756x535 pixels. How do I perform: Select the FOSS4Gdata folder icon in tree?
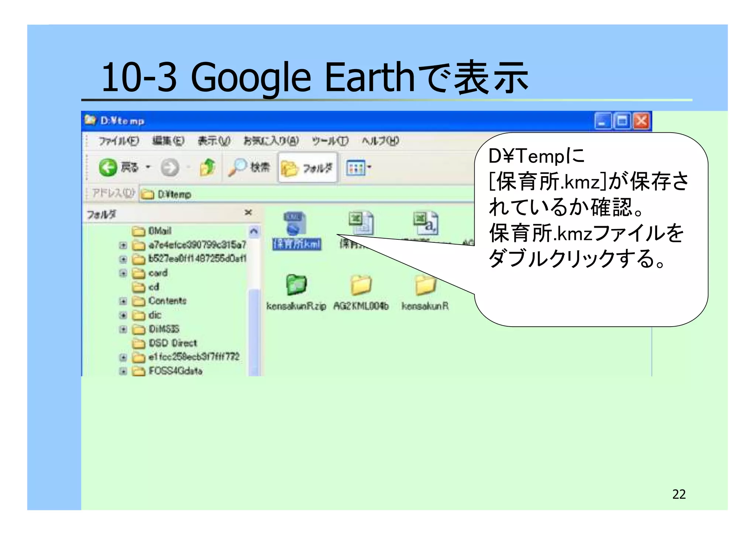[138, 371]
